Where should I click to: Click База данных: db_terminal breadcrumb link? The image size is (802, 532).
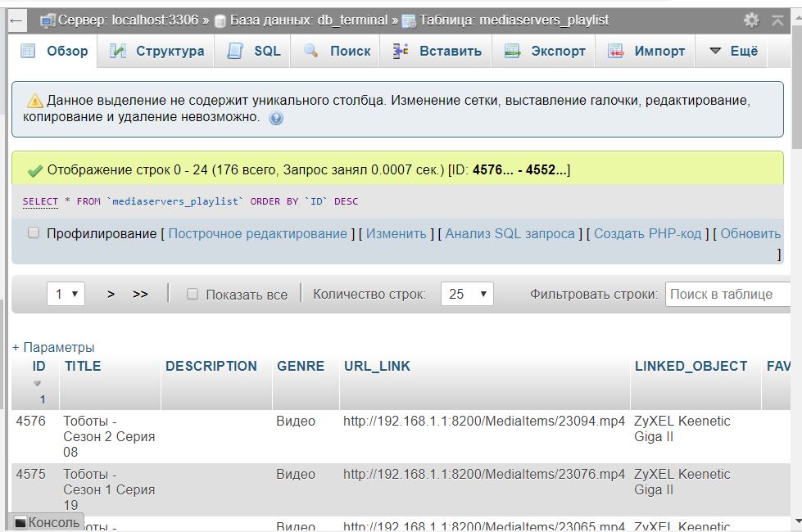coord(309,20)
